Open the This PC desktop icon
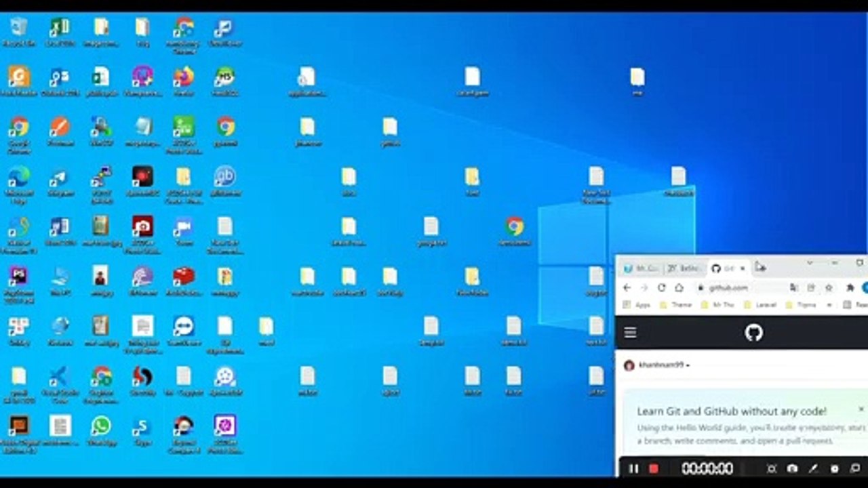The height and width of the screenshot is (488, 868). tap(60, 281)
